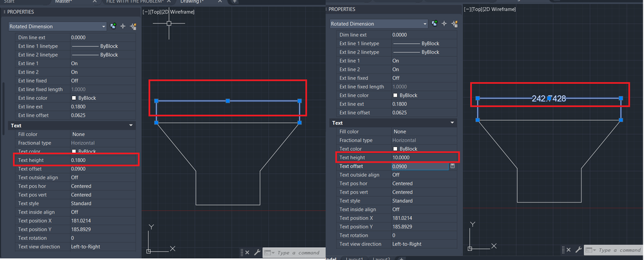Open left viewport [2D Wireframe] style menu

click(x=178, y=12)
